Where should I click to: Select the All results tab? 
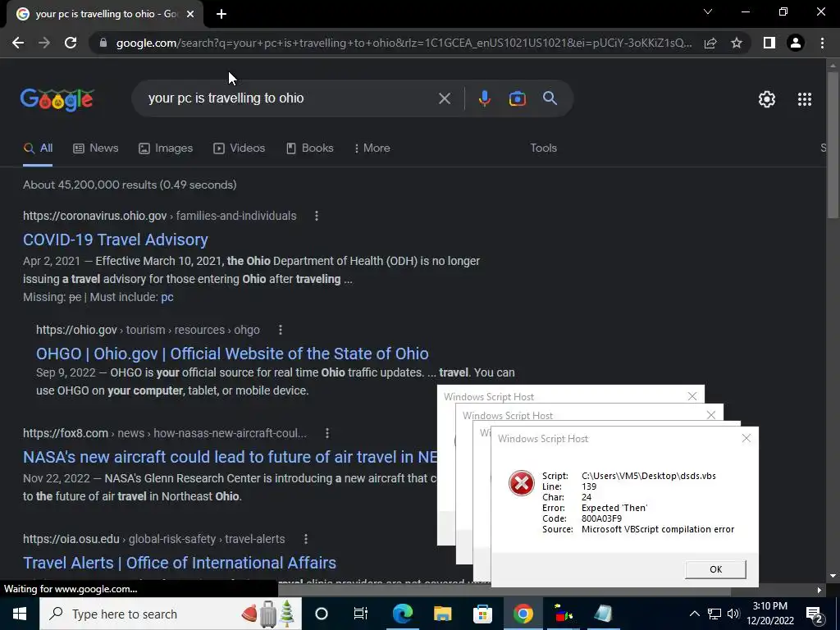pos(38,148)
